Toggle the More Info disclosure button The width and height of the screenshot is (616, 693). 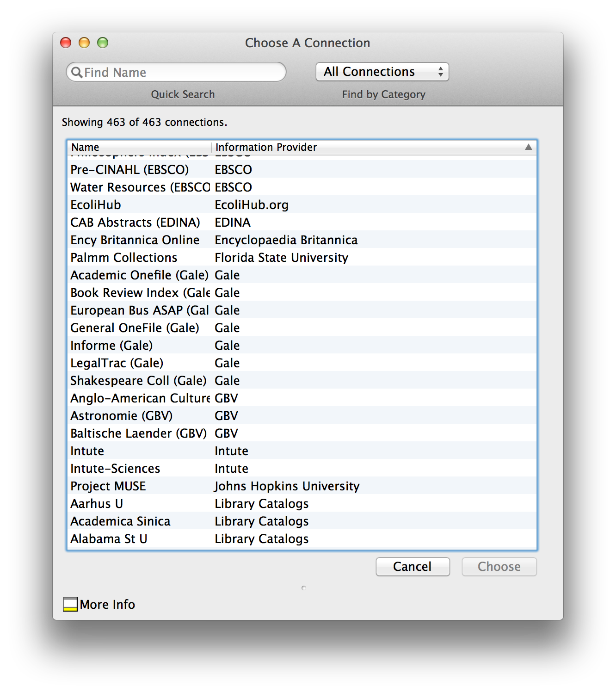pyautogui.click(x=70, y=604)
